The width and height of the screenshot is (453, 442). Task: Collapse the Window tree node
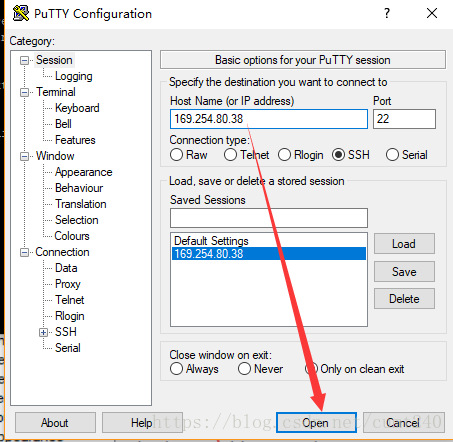click(x=24, y=156)
